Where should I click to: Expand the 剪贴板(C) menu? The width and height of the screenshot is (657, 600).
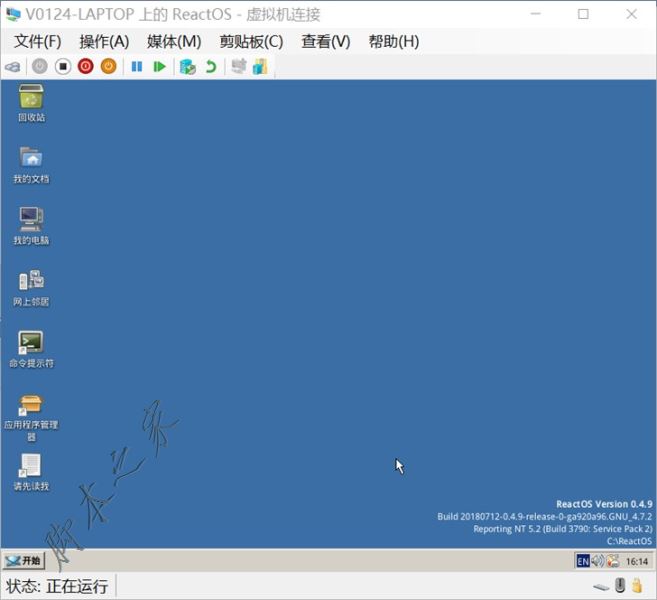pos(251,41)
